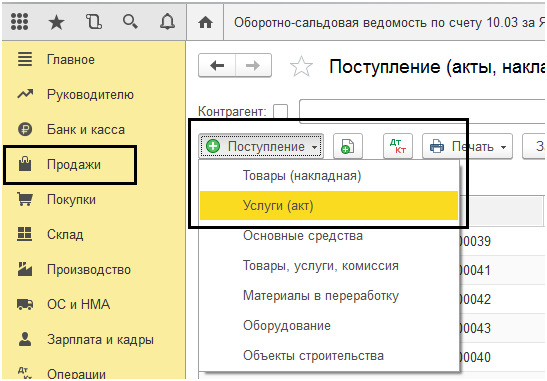Open the sections grid menu icon
This screenshot has height=381, width=547.
pyautogui.click(x=20, y=22)
